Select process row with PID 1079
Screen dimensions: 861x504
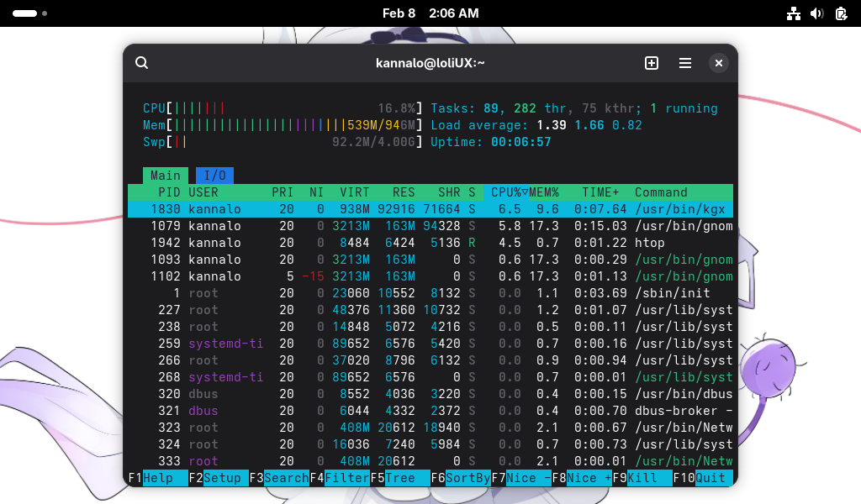[x=430, y=226]
